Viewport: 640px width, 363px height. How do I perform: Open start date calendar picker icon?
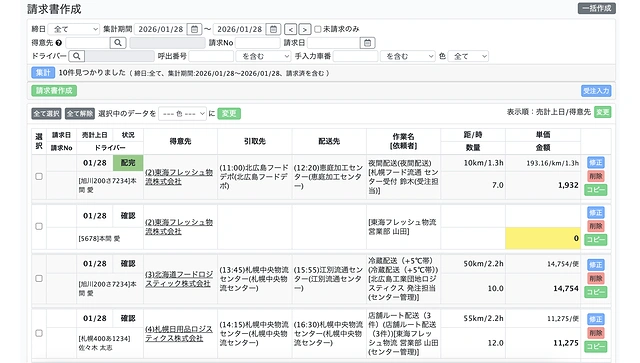pyautogui.click(x=194, y=29)
